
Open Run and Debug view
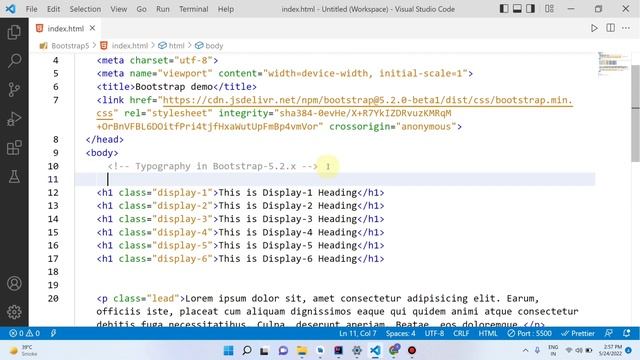(x=14, y=119)
